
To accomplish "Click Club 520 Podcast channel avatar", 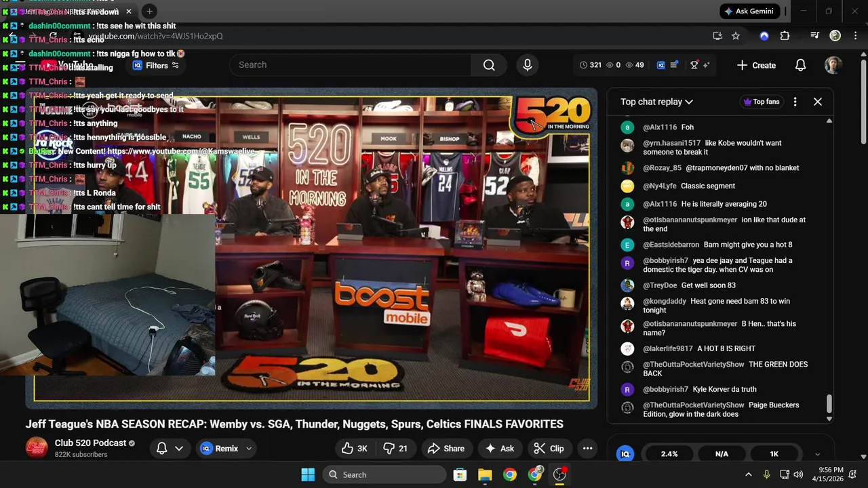I will (x=37, y=448).
